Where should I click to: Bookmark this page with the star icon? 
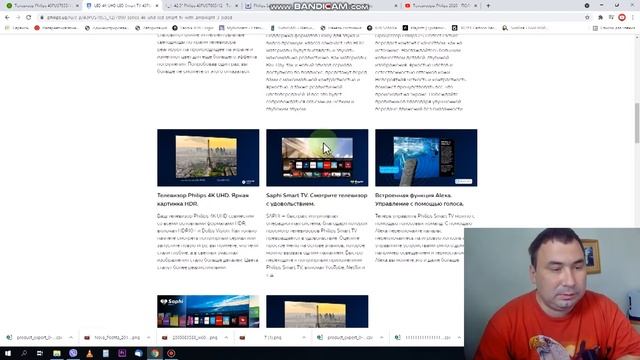(x=587, y=18)
